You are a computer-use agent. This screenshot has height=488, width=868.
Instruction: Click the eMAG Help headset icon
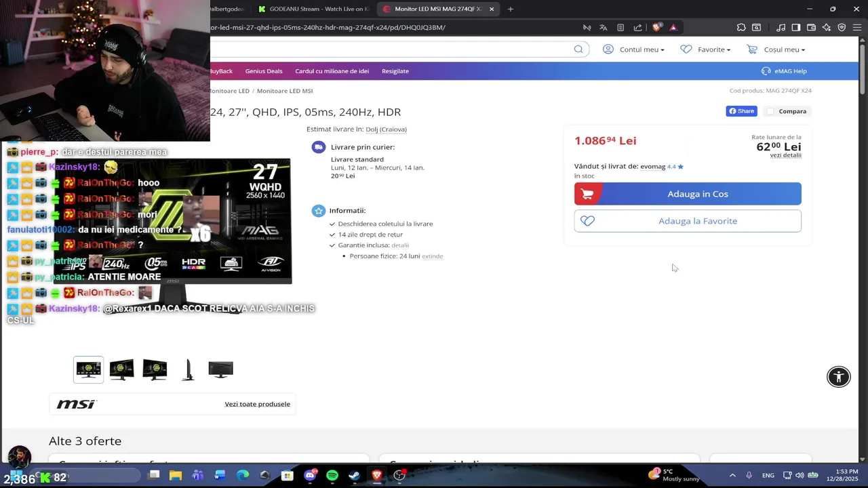pyautogui.click(x=766, y=71)
